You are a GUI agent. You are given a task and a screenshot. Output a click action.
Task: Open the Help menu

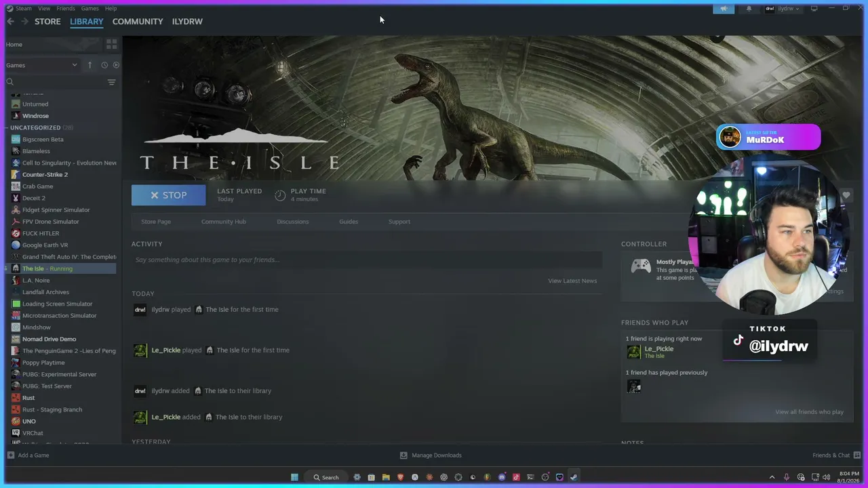tap(111, 8)
